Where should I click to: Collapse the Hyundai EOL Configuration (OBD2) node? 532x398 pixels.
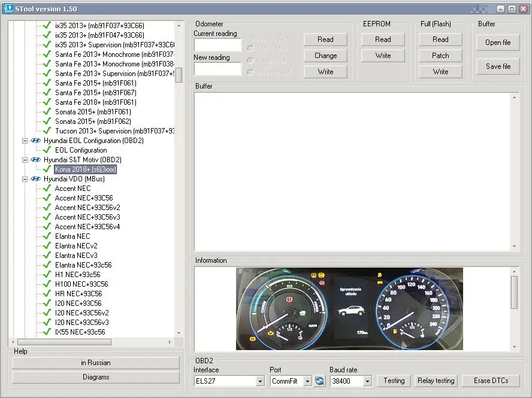(x=25, y=141)
